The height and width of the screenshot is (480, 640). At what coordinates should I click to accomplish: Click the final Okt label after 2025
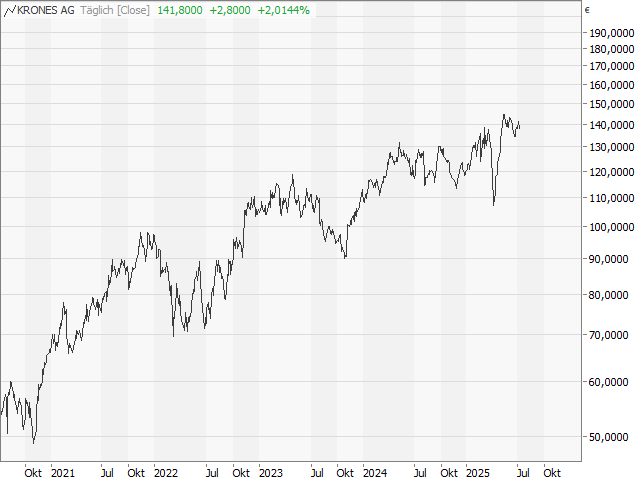coord(552,473)
